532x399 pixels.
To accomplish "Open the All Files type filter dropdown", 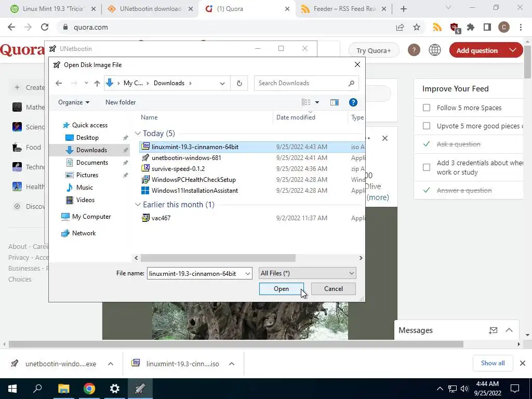I will coord(308,273).
